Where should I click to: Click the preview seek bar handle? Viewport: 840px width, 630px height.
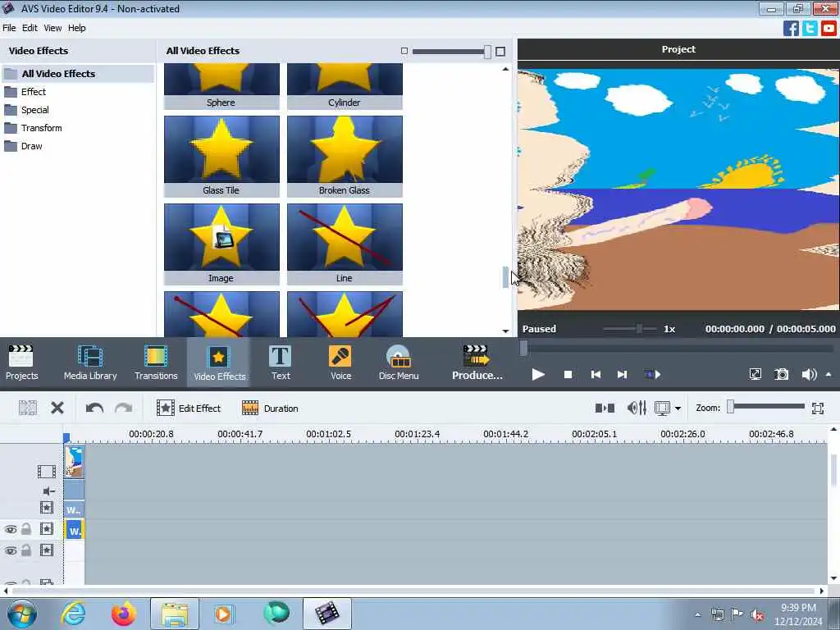(x=523, y=349)
